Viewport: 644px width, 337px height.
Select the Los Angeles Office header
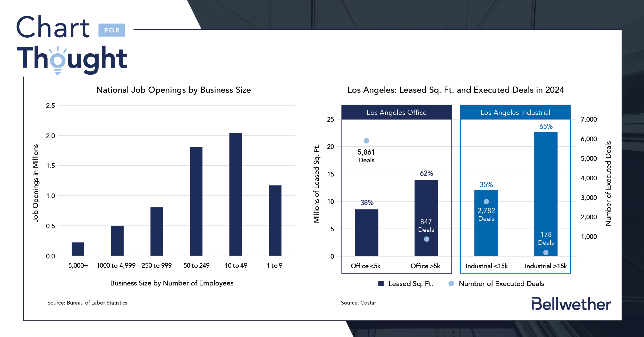click(x=397, y=112)
